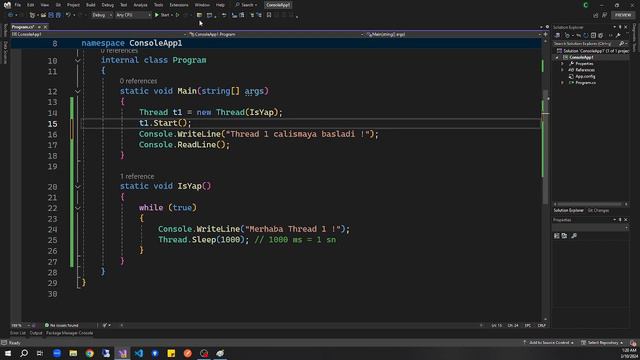Expand the Properties node in Solution Explorer
The width and height of the screenshot is (640, 360).
(x=562, y=64)
